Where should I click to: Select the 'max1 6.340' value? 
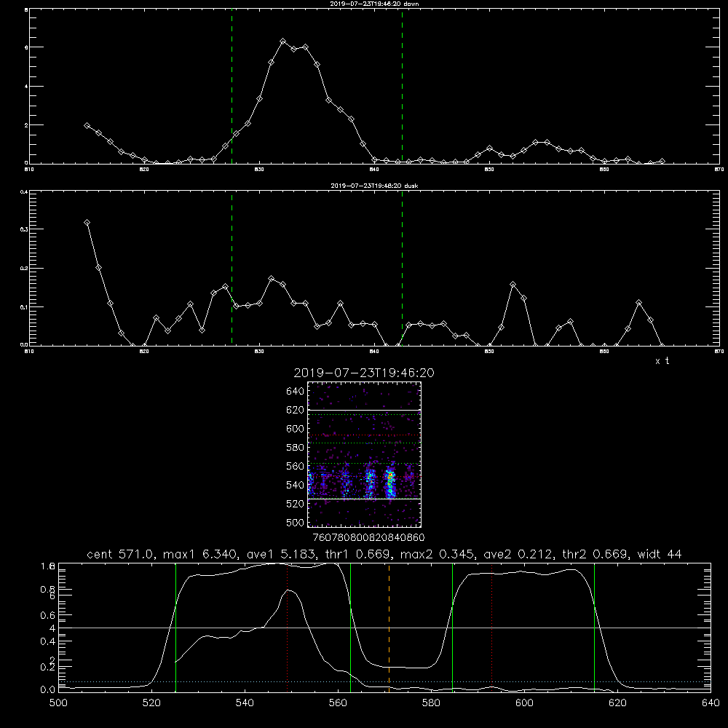tap(201, 554)
